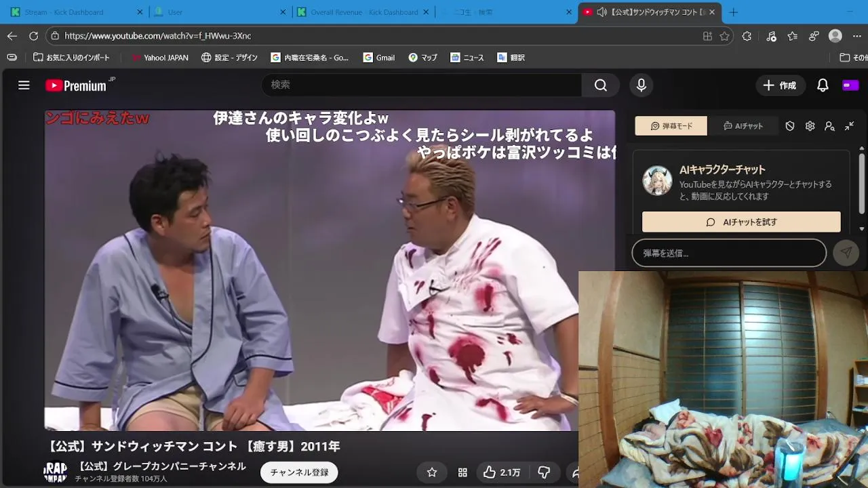Focus the 弾幕を送信 input field

729,253
